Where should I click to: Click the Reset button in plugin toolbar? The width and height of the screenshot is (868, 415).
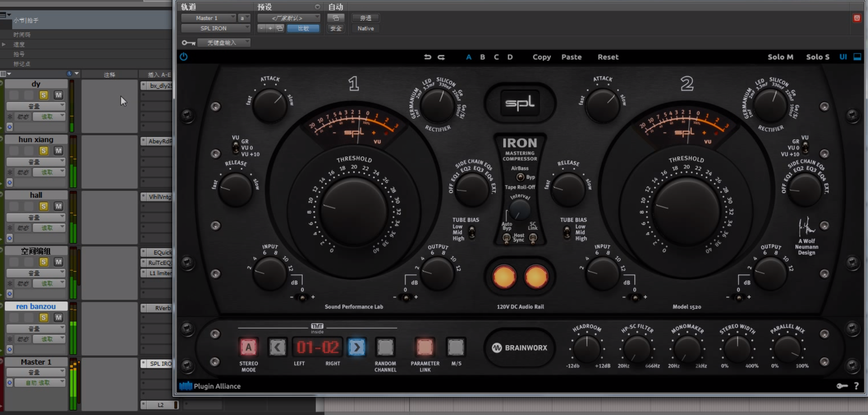pyautogui.click(x=608, y=57)
